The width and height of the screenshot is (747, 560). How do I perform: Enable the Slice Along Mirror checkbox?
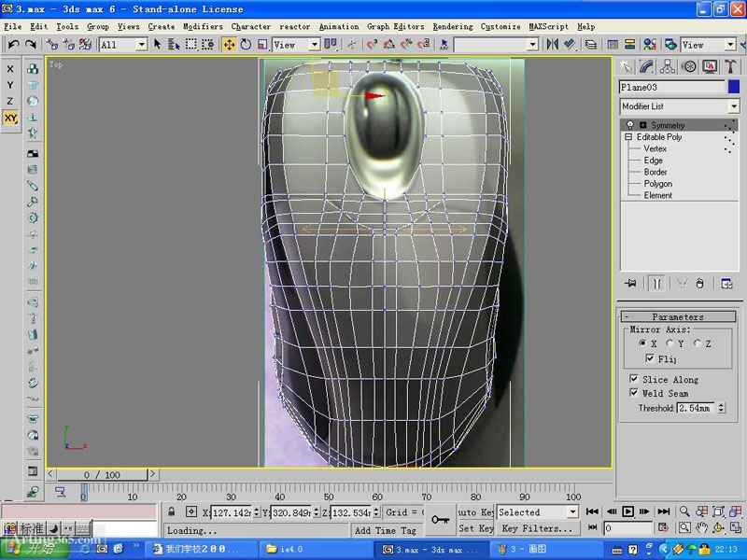coord(636,379)
